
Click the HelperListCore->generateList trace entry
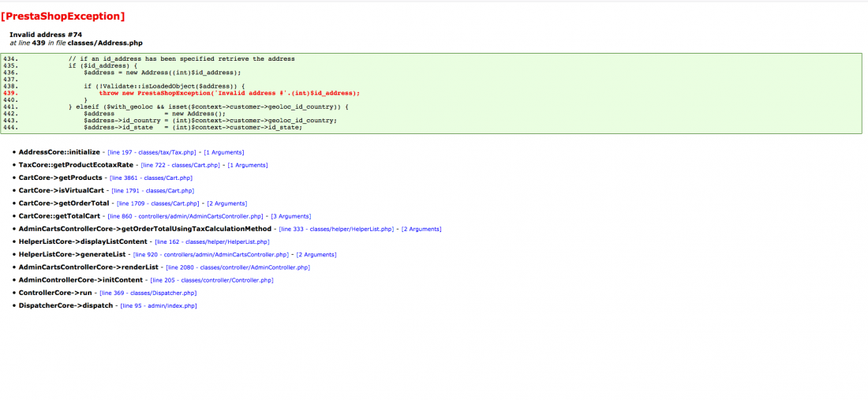coord(72,255)
